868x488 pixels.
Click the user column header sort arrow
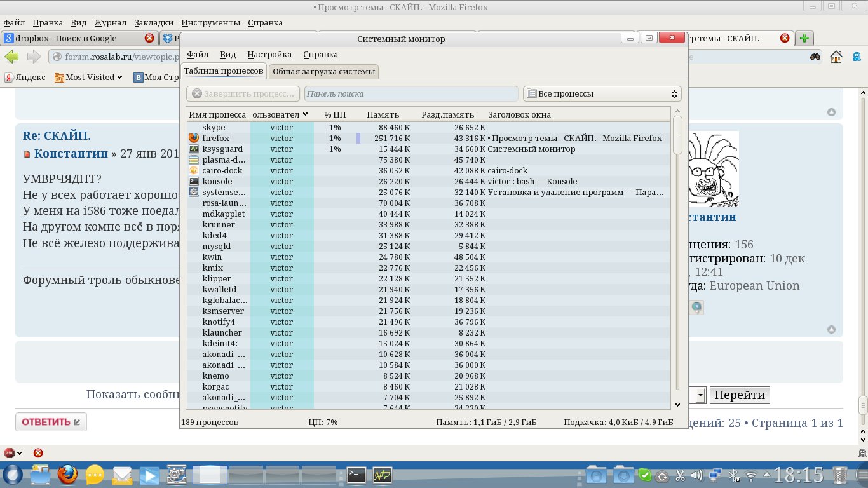pos(306,114)
